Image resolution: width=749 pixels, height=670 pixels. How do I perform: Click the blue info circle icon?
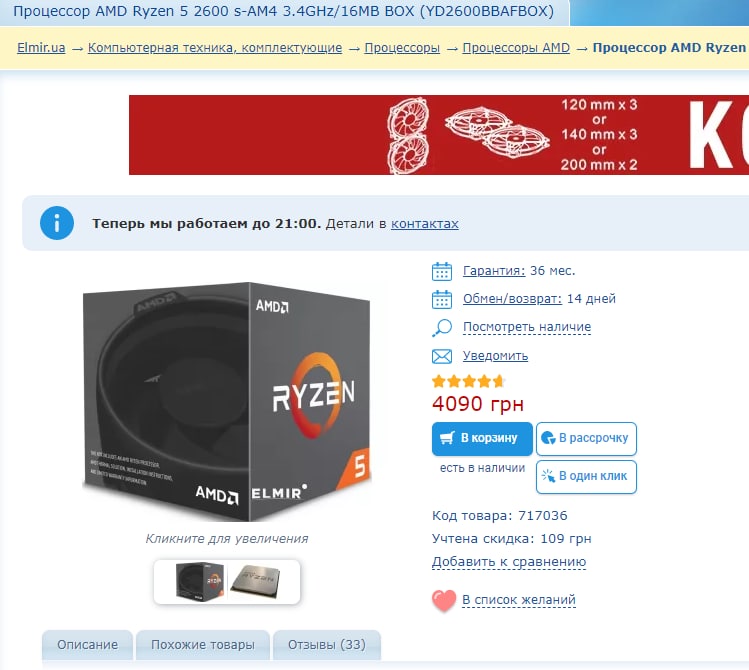pyautogui.click(x=57, y=223)
